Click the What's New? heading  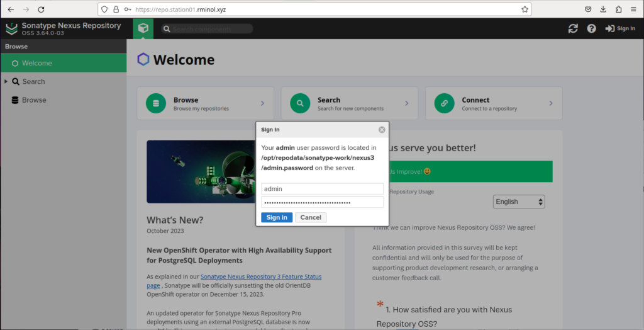pos(175,220)
